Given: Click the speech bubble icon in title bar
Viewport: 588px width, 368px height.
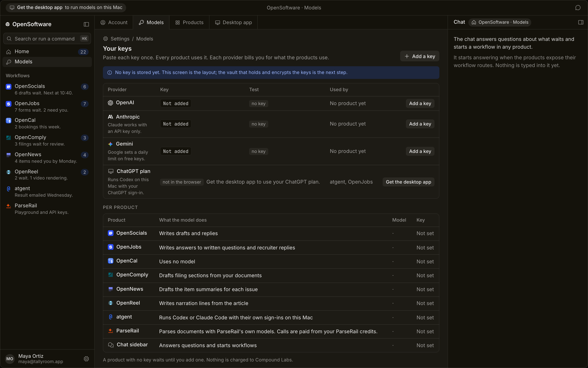Looking at the screenshot, I should pyautogui.click(x=578, y=8).
